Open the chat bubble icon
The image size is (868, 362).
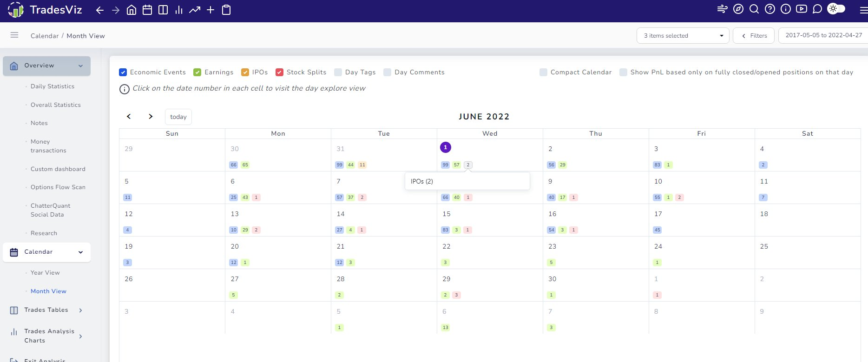(817, 9)
